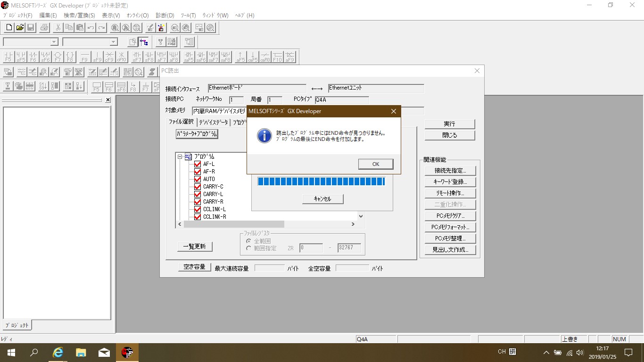The width and height of the screenshot is (644, 362).
Task: Click the Print icon in toolbar
Action: [44, 28]
